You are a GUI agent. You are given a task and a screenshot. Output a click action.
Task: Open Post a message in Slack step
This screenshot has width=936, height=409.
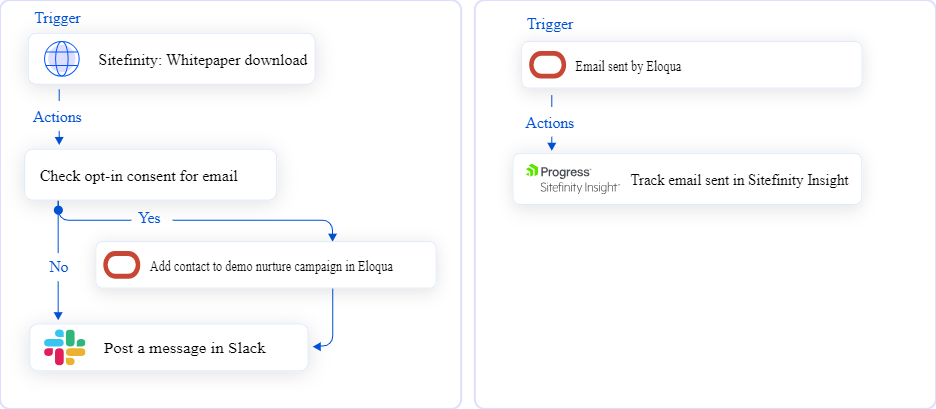[x=169, y=348]
